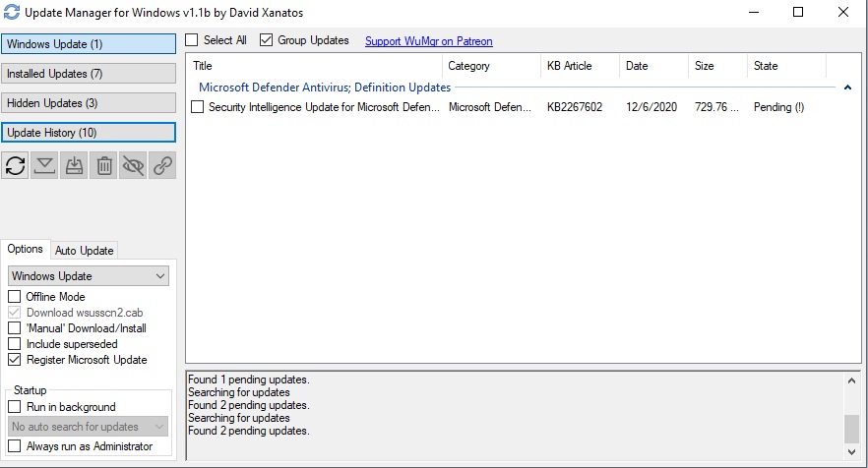Collapse the Microsoft Defender Antivirus group

click(x=846, y=88)
